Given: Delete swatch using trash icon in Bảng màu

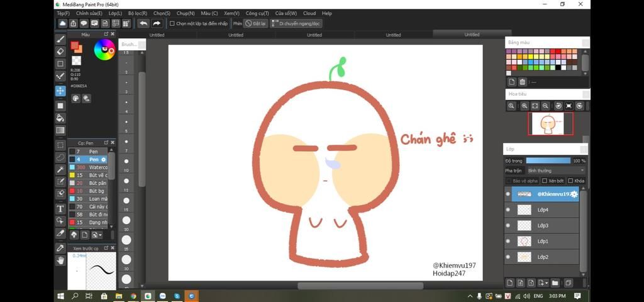Looking at the screenshot, I should (x=522, y=82).
